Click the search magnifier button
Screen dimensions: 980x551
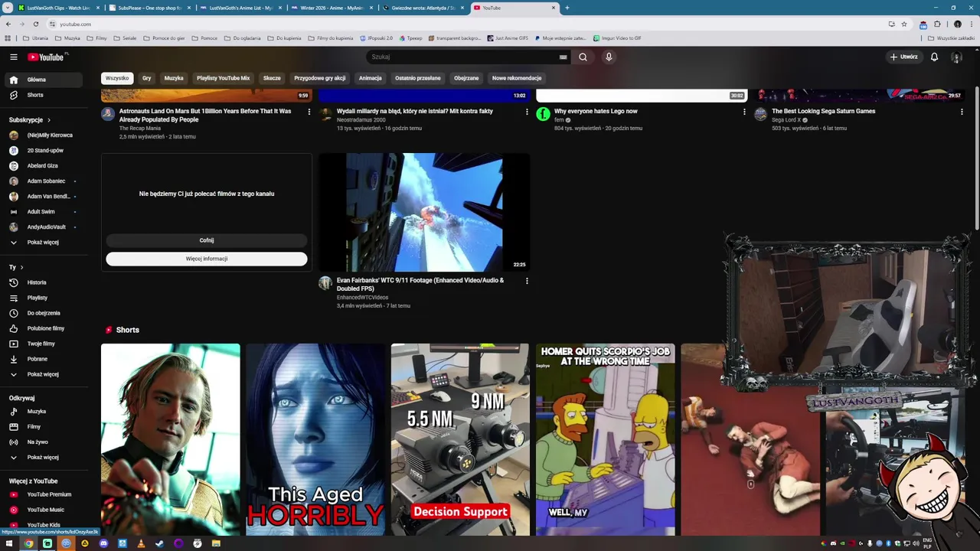[x=583, y=57]
